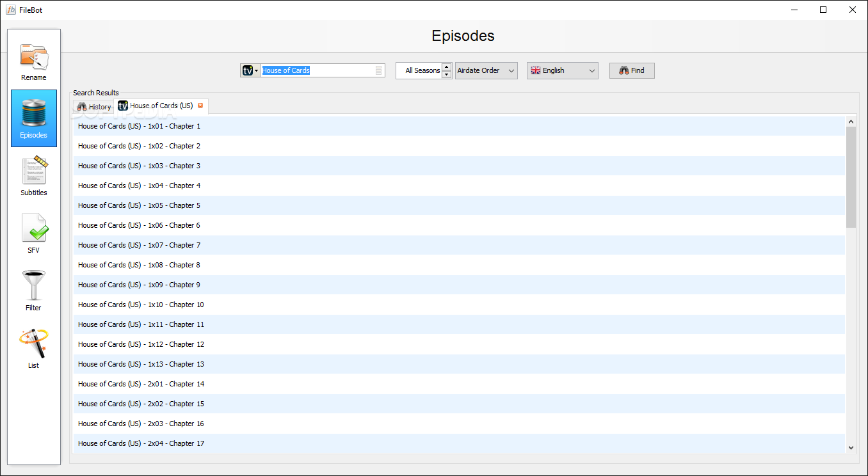Open the English language dropdown

tap(563, 70)
